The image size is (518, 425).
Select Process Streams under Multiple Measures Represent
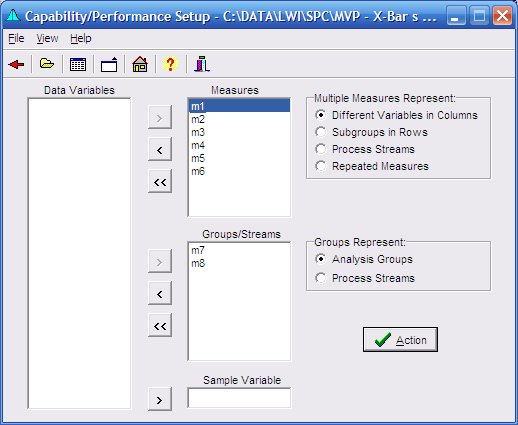pyautogui.click(x=365, y=149)
